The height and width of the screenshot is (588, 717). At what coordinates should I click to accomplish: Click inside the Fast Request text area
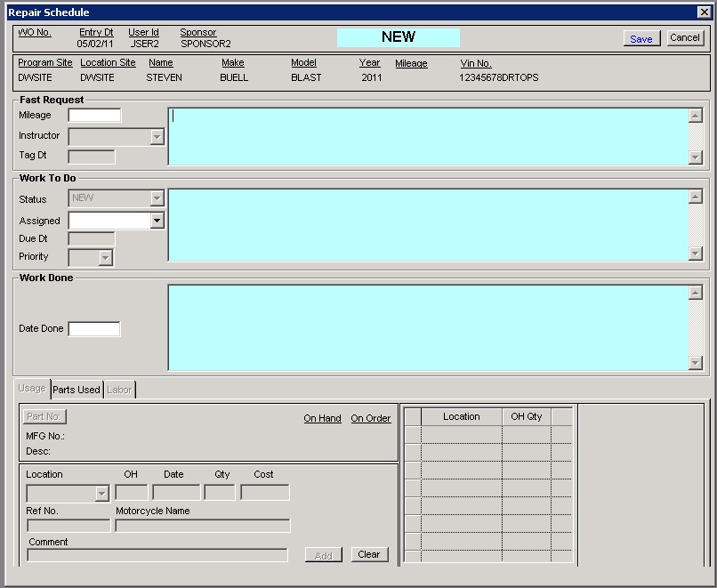click(427, 136)
